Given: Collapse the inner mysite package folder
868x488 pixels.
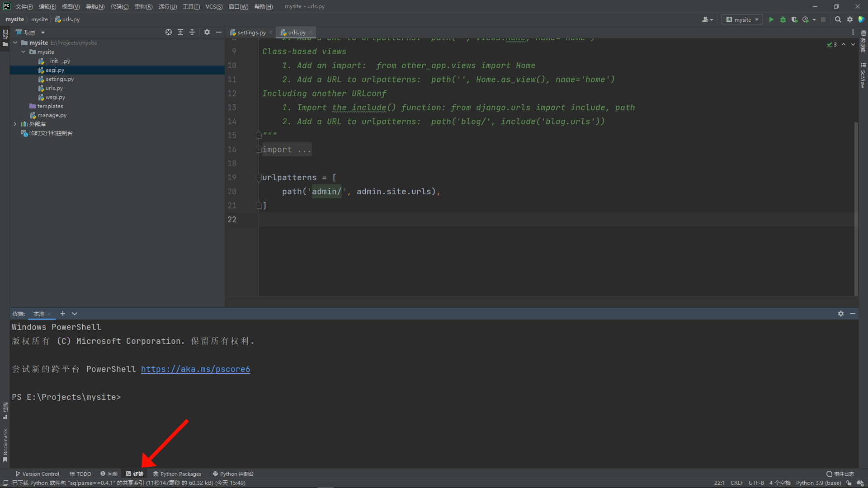Looking at the screenshot, I should (24, 52).
